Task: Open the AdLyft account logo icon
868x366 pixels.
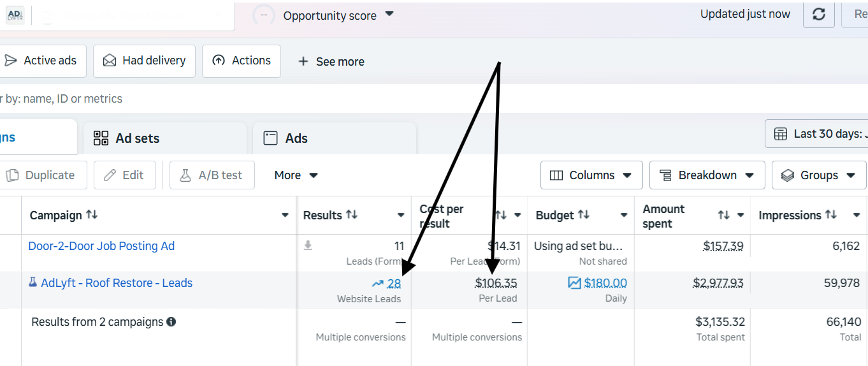Action: (15, 15)
